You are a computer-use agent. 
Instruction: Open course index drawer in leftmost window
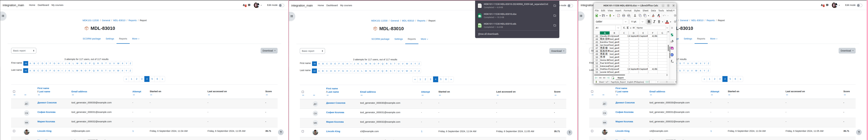pos(3,16)
